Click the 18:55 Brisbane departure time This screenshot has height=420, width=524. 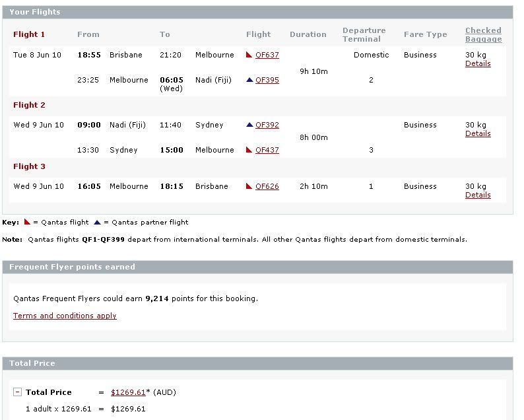89,55
